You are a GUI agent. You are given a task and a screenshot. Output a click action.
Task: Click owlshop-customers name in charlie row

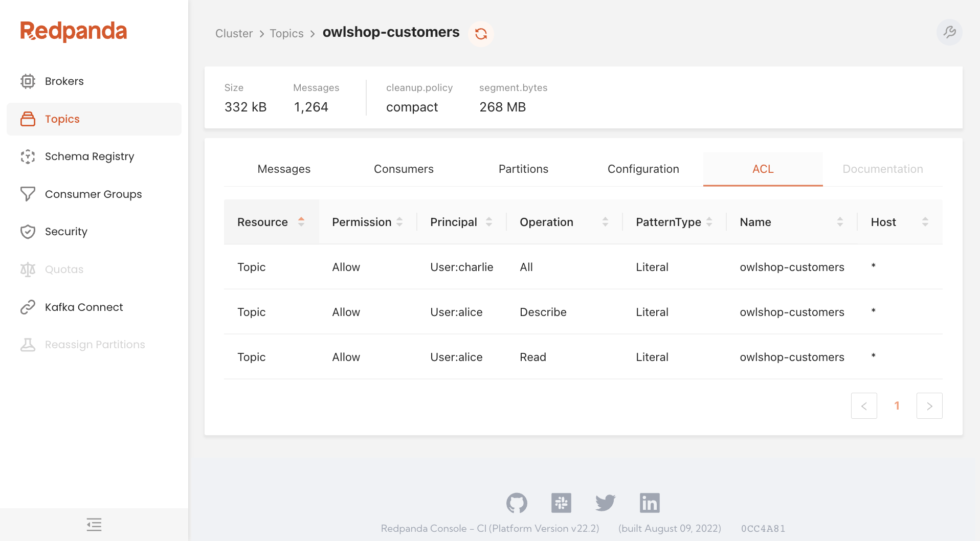tap(792, 267)
